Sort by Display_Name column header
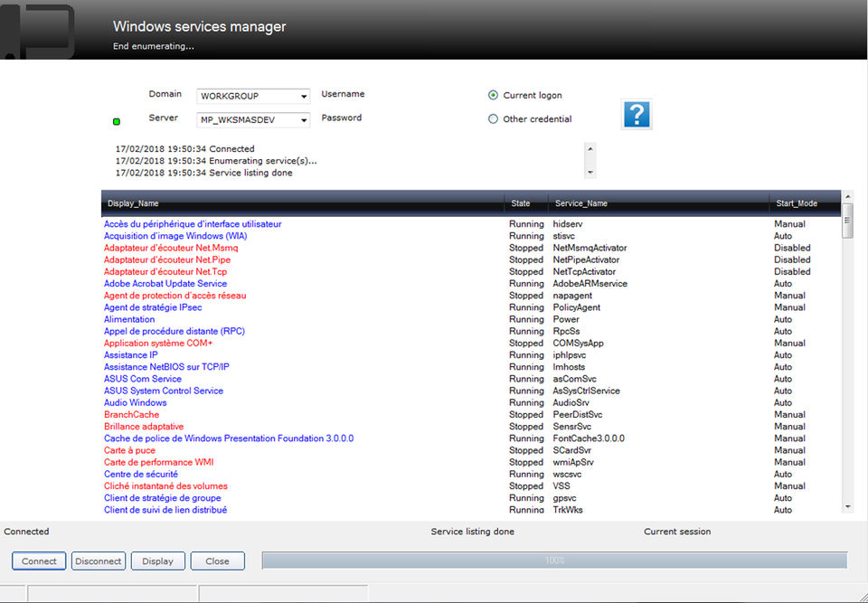The width and height of the screenshot is (868, 603). tap(302, 203)
